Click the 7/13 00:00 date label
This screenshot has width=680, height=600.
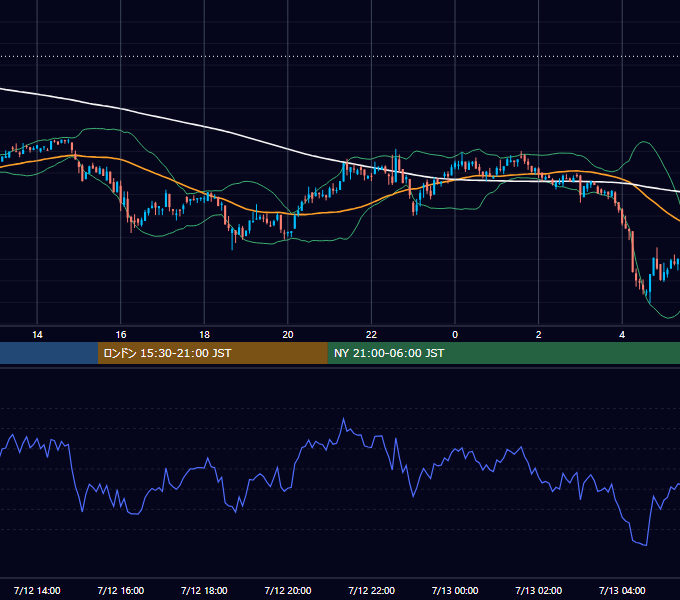[455, 590]
